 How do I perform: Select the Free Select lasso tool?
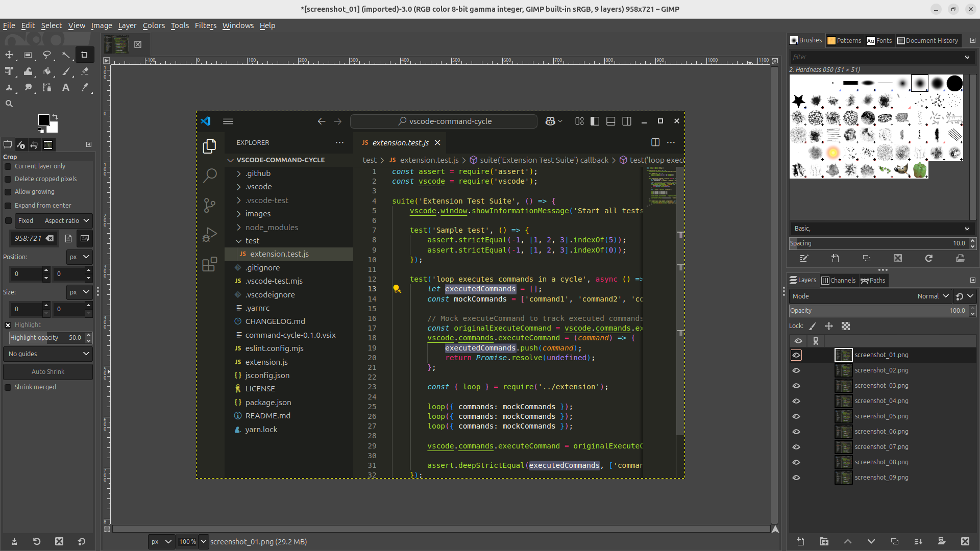pos(47,55)
